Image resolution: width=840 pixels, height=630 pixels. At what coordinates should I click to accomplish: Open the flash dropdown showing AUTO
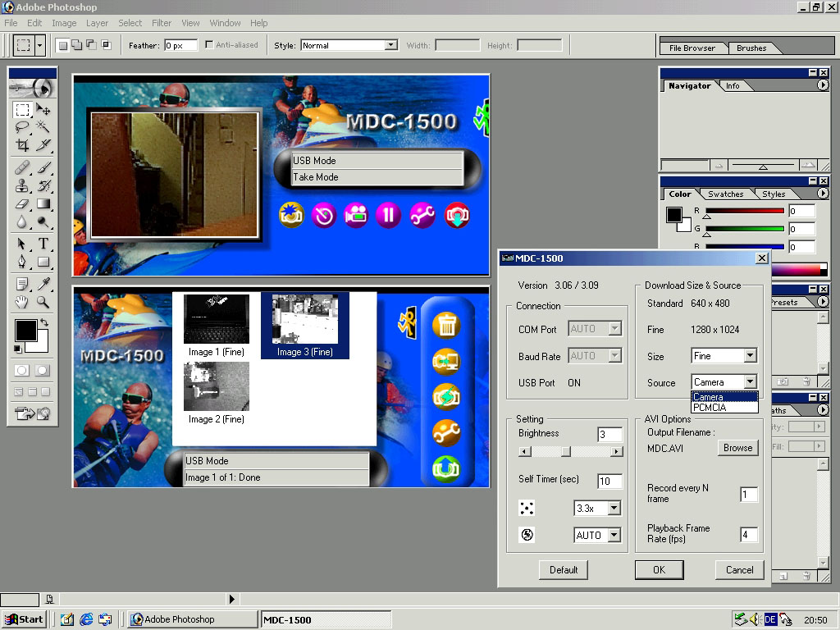[x=614, y=535]
